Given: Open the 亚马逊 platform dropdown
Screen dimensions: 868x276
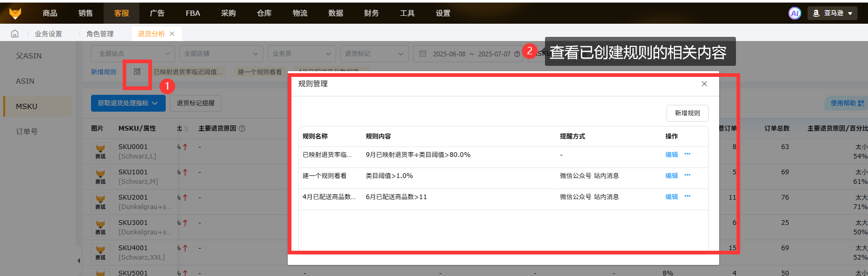Looking at the screenshot, I should click(833, 13).
